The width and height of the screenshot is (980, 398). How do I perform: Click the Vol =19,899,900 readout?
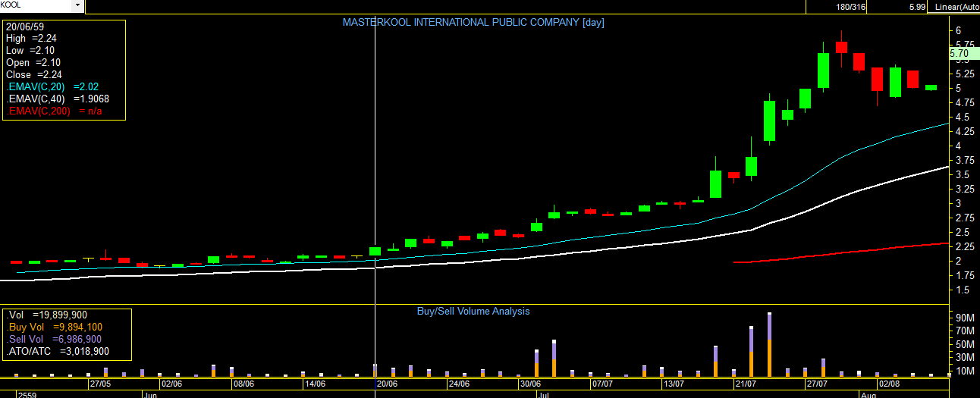47,315
